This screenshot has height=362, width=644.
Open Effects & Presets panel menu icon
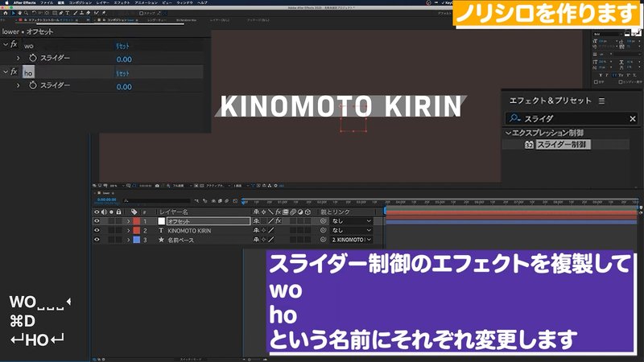[x=601, y=101]
